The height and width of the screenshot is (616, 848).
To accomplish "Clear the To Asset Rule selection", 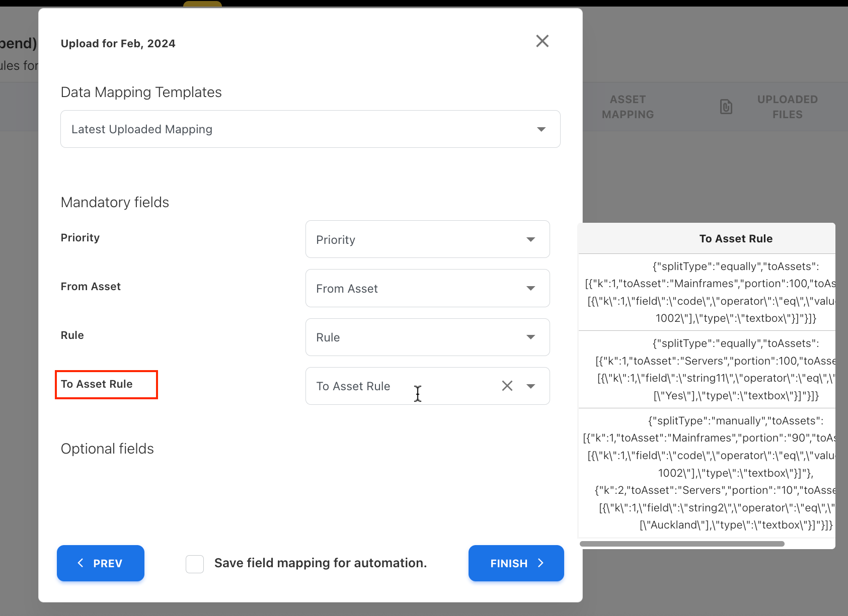I will click(507, 386).
